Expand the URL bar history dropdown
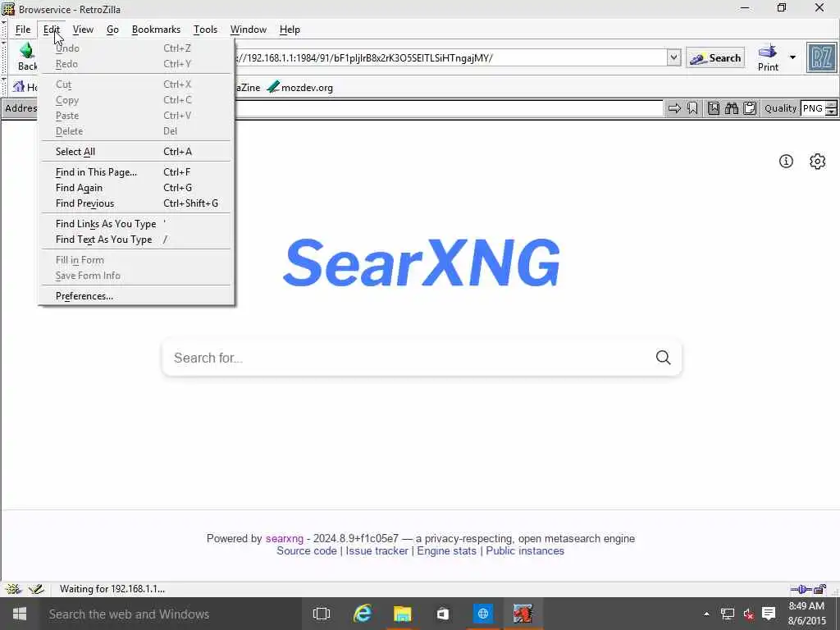 pyautogui.click(x=674, y=57)
